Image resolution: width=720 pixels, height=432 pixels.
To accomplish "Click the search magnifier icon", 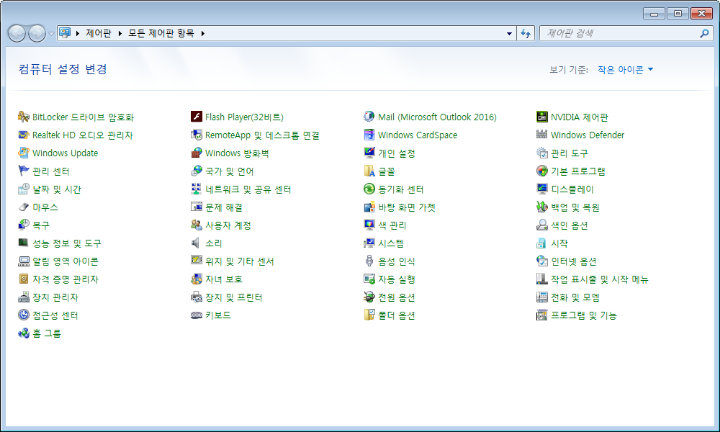I will click(704, 33).
